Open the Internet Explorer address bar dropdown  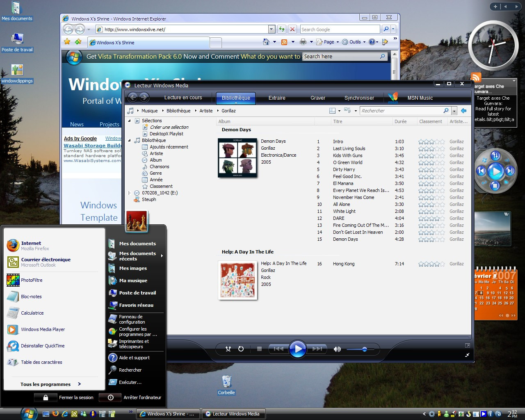(x=272, y=29)
